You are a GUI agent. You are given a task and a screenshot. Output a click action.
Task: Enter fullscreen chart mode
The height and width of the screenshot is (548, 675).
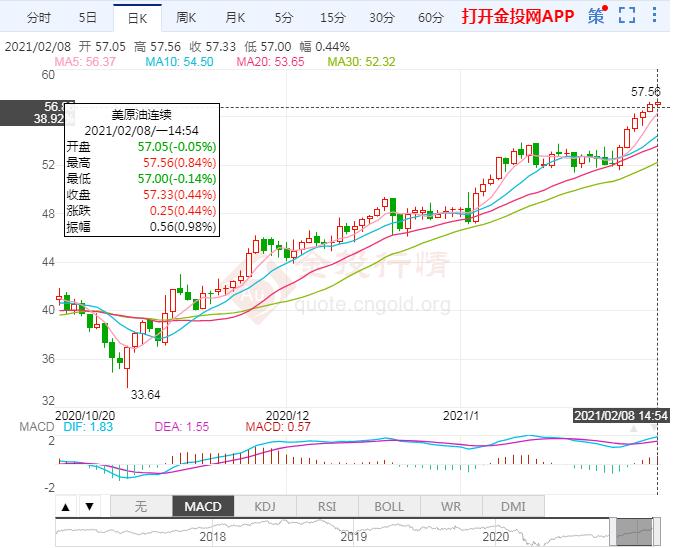coord(627,16)
